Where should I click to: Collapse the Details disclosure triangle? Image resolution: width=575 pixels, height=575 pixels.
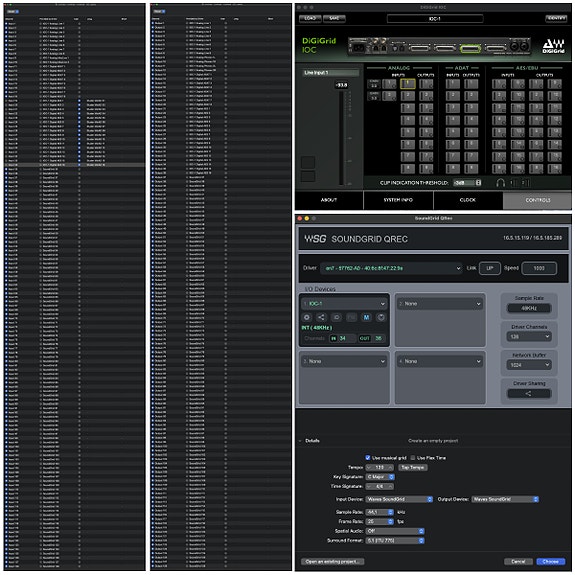click(300, 440)
